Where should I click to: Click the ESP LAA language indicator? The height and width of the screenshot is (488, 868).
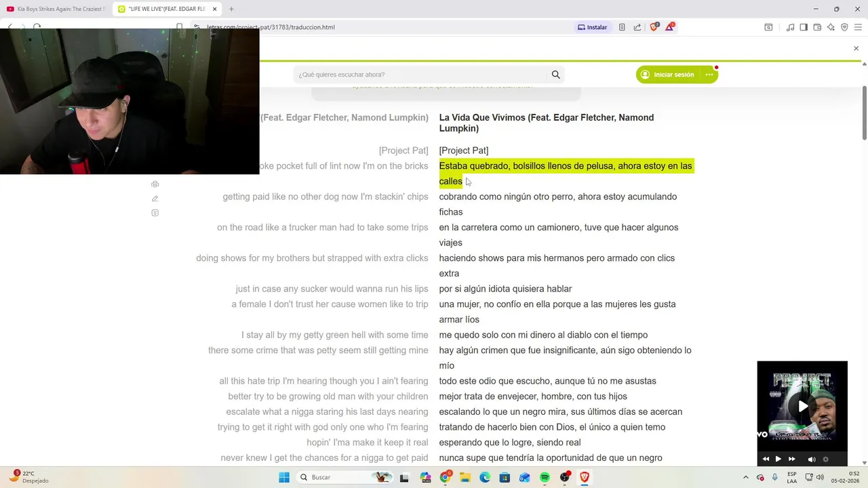(x=792, y=477)
